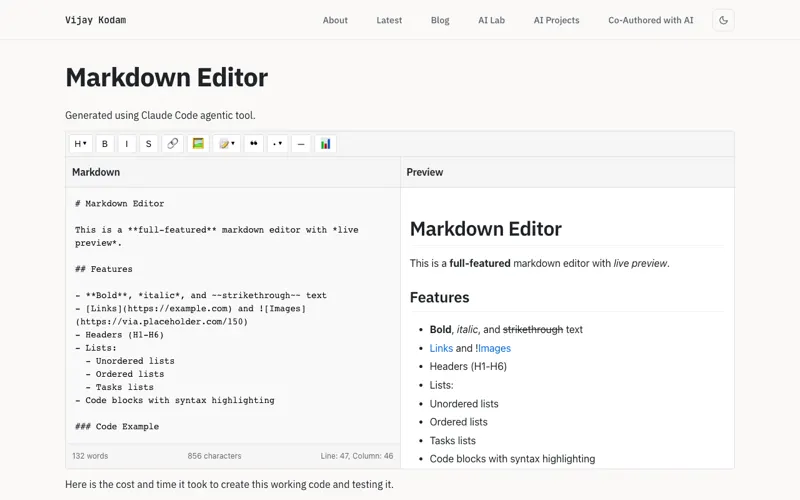Click '- Tasks lists' line in the editor
The image size is (800, 500).
pyautogui.click(x=119, y=387)
